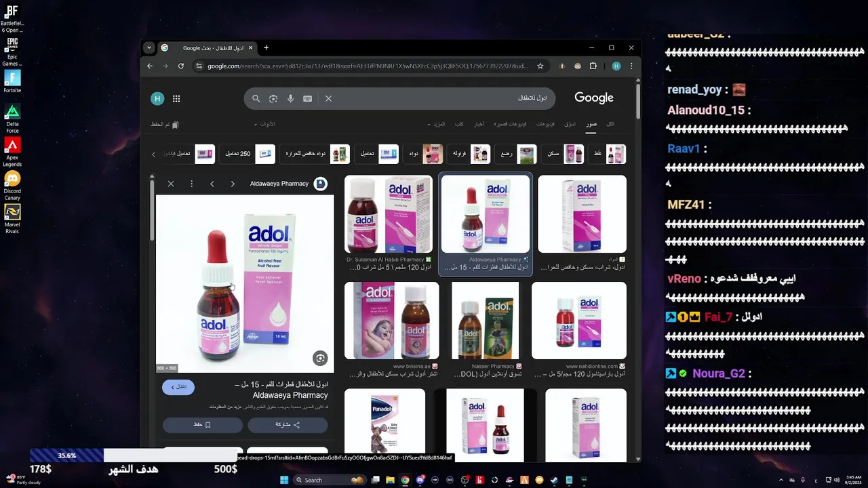Show hidden system tray icons chevron
Screen dimensions: 868x488
pyautogui.click(x=781, y=480)
